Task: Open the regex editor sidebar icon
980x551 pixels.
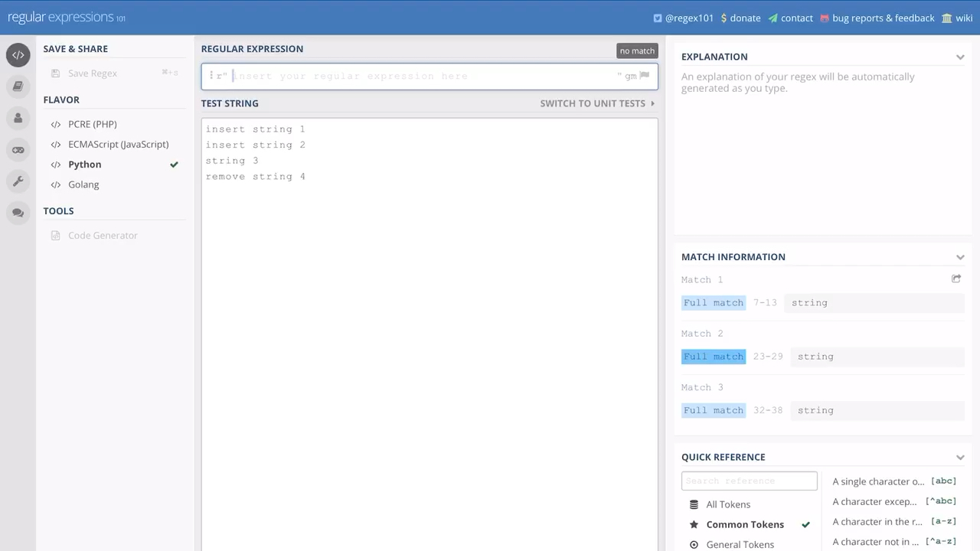Action: [18, 55]
